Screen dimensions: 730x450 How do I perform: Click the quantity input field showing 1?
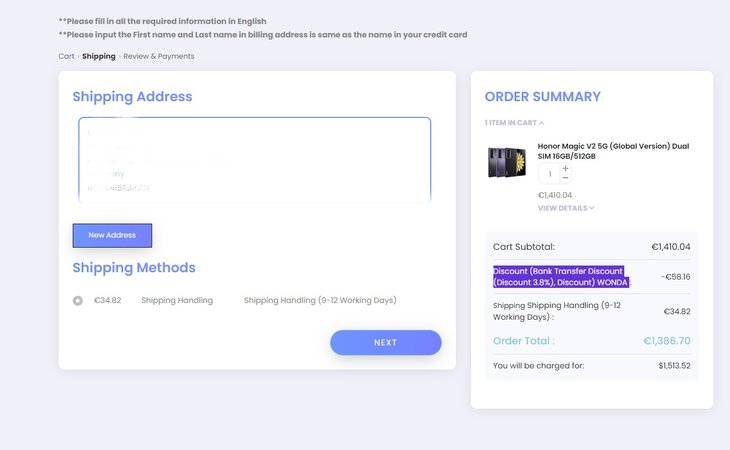coord(549,174)
